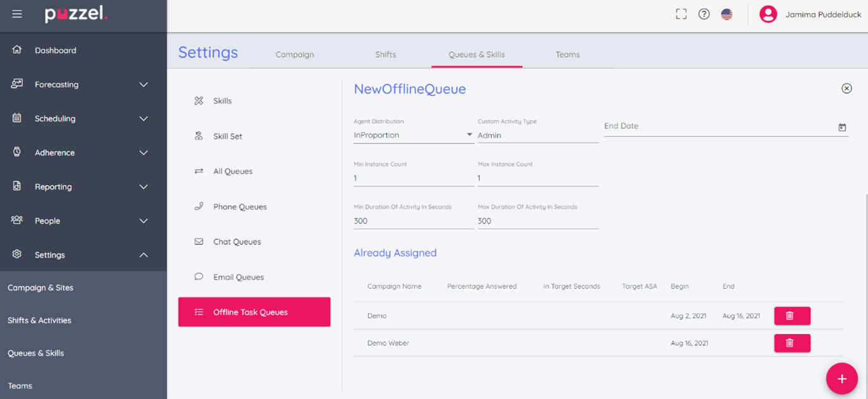Viewport: 868px width, 399px height.
Task: Click the hamburger menu icon
Action: click(17, 14)
